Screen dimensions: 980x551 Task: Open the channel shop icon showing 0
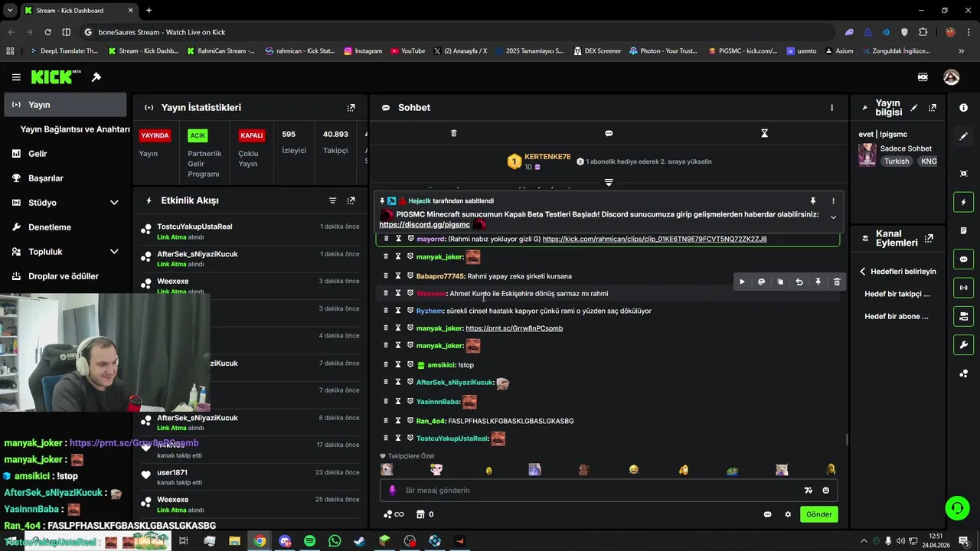pos(425,514)
